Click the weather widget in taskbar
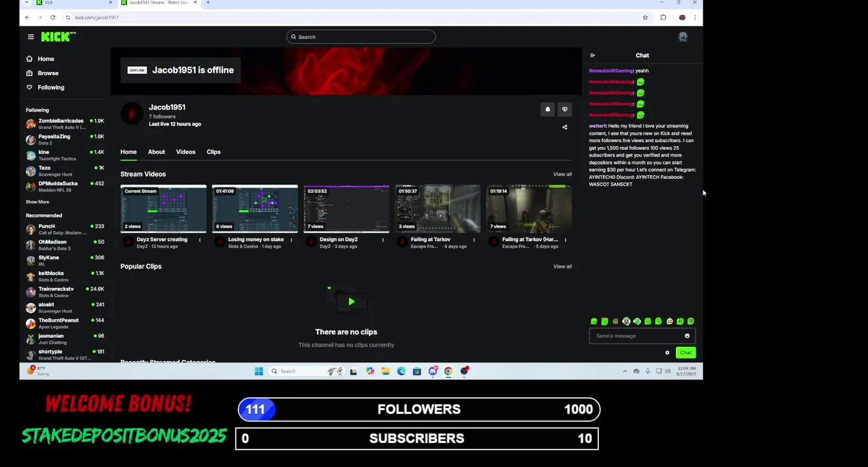 pyautogui.click(x=39, y=371)
